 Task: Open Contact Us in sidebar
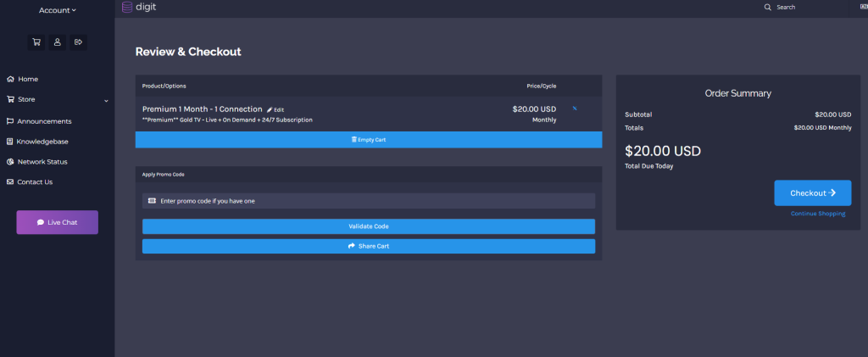[35, 182]
